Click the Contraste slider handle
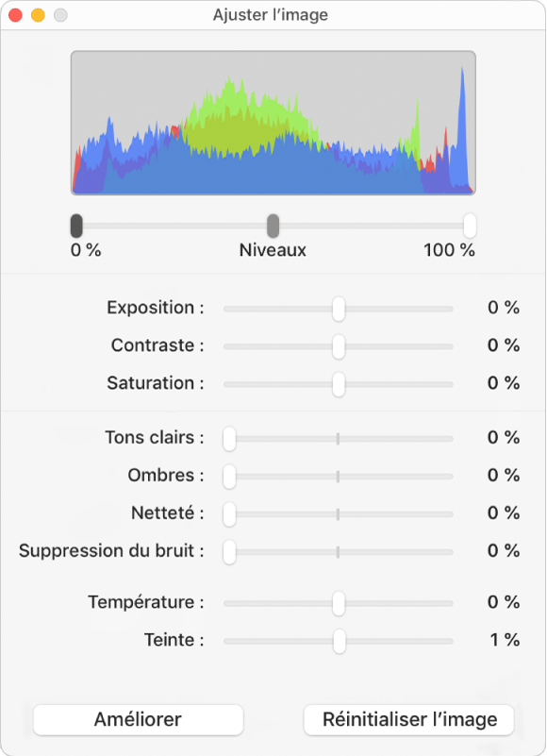The height and width of the screenshot is (756, 547). click(x=339, y=346)
